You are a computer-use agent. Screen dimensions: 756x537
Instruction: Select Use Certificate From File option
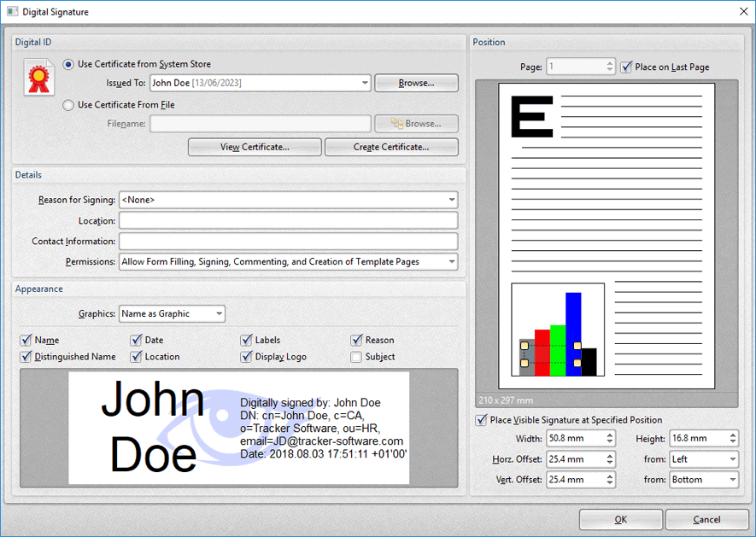(x=68, y=105)
